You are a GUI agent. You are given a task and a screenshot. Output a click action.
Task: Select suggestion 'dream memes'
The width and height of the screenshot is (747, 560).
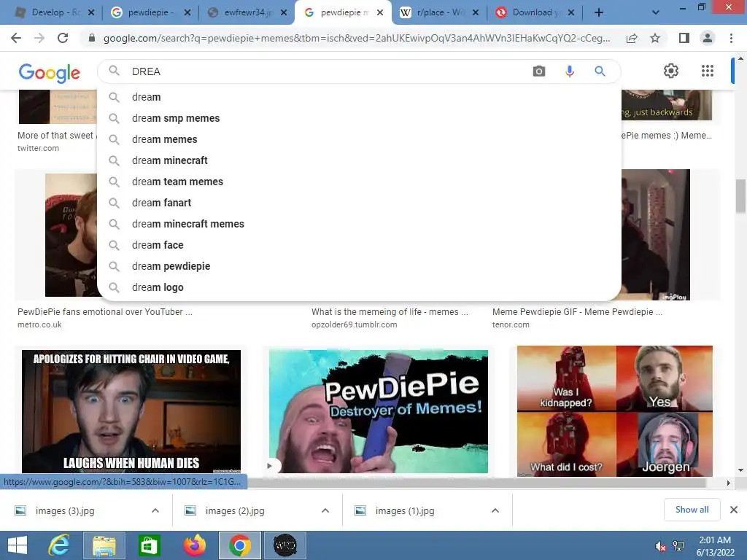coord(359,139)
